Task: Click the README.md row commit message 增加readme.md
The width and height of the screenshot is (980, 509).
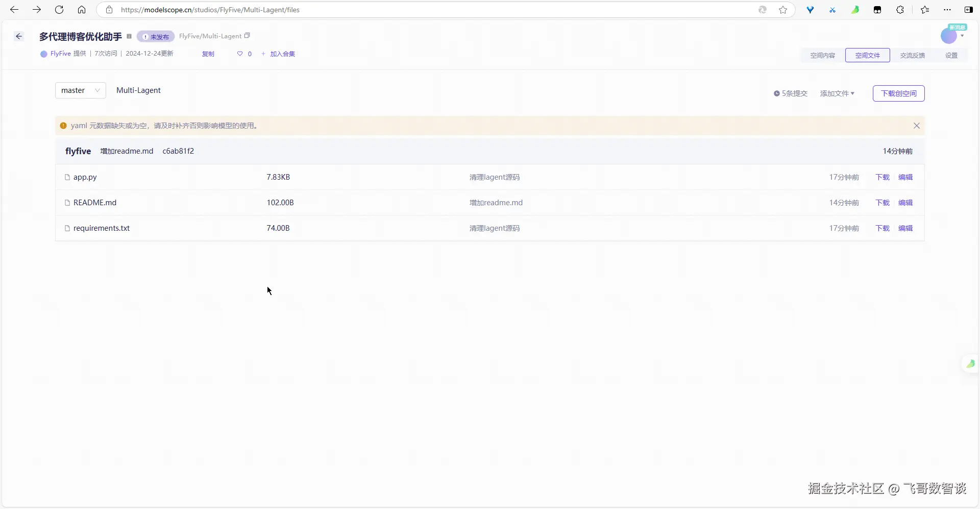Action: (496, 203)
